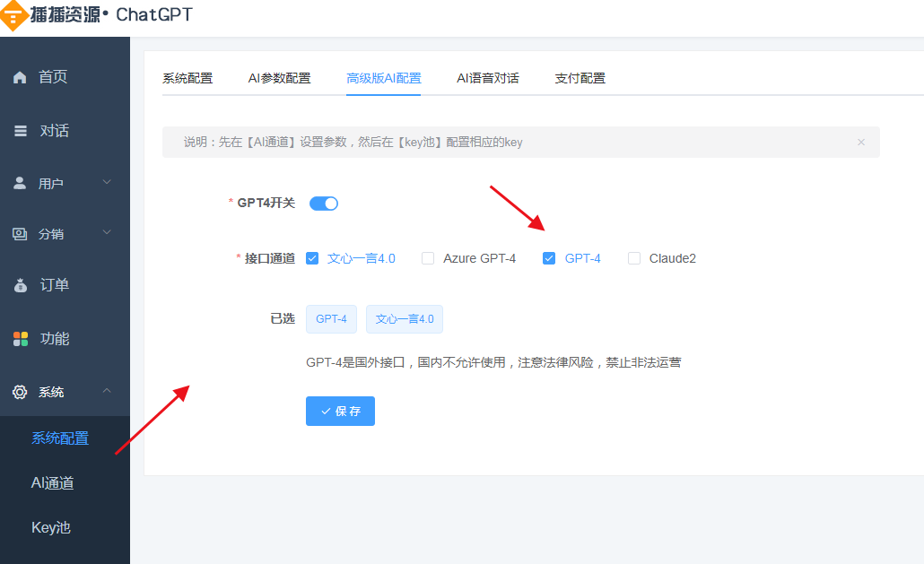Collapse the 系统 menu chevron

click(x=107, y=390)
